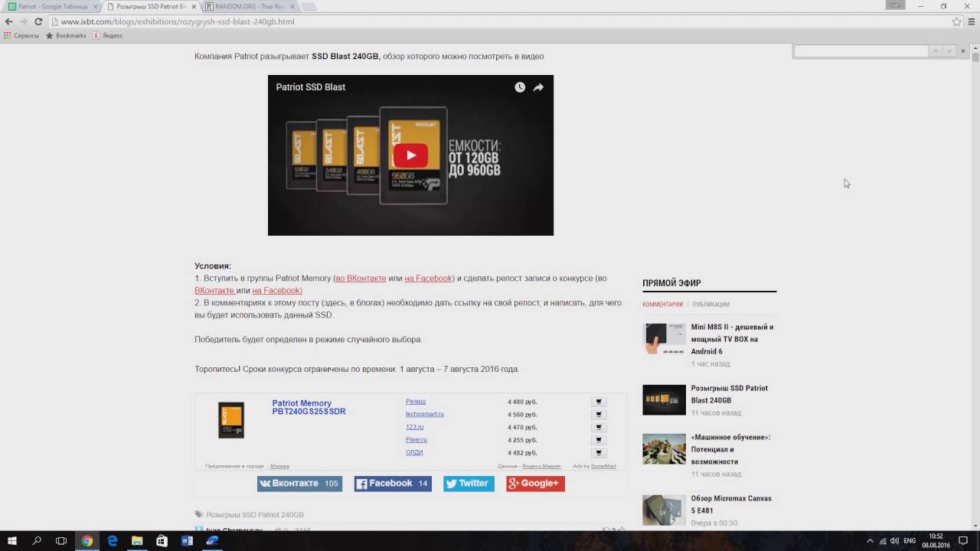Screen dimensions: 980x551
Task: Click the share arrow icon on video
Action: (538, 87)
